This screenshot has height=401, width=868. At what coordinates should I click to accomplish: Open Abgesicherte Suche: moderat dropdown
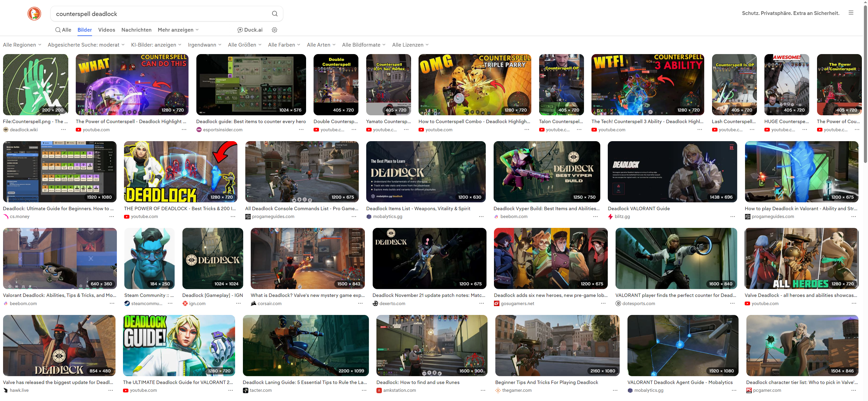pos(86,45)
